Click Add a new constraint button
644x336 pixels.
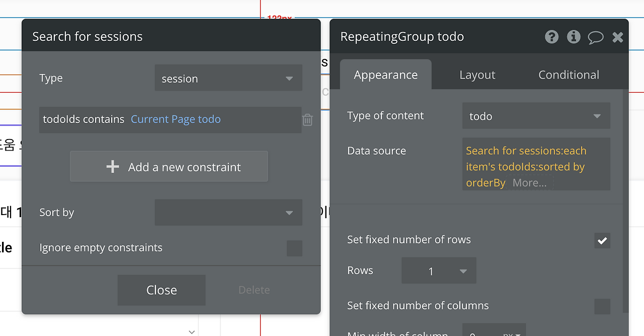(169, 167)
